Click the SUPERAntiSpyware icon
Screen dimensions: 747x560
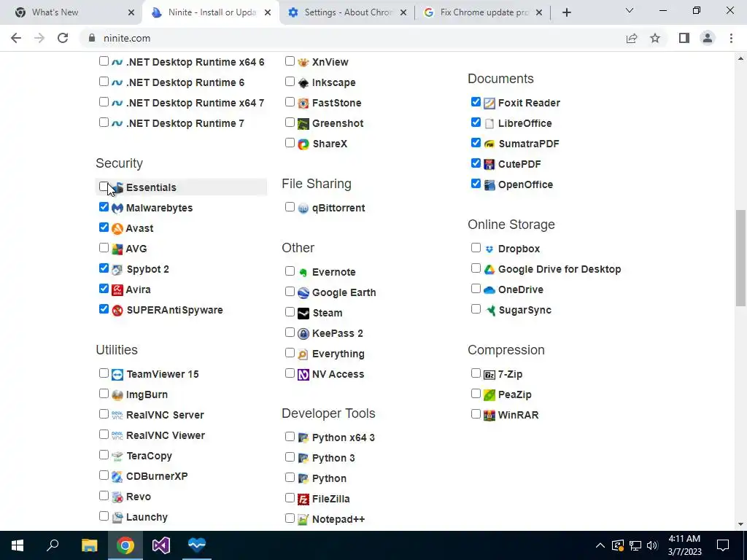117,310
